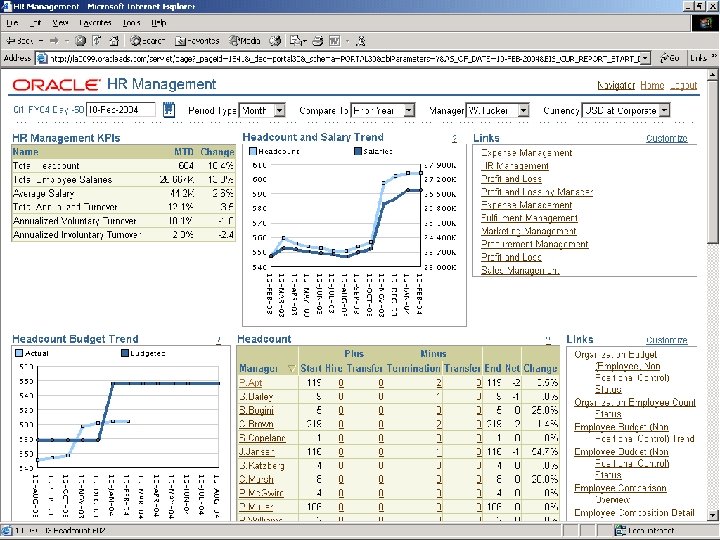Open the calendar date picker icon
The height and width of the screenshot is (540, 720).
point(169,110)
